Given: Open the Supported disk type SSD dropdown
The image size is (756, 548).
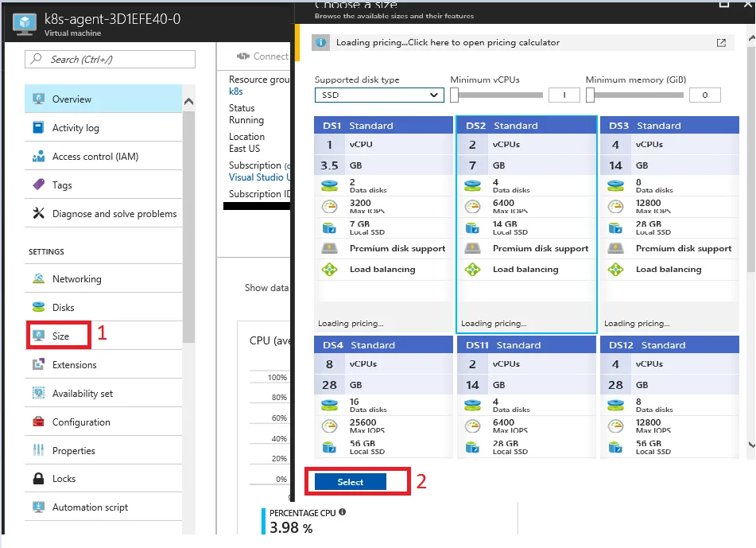Looking at the screenshot, I should (379, 95).
